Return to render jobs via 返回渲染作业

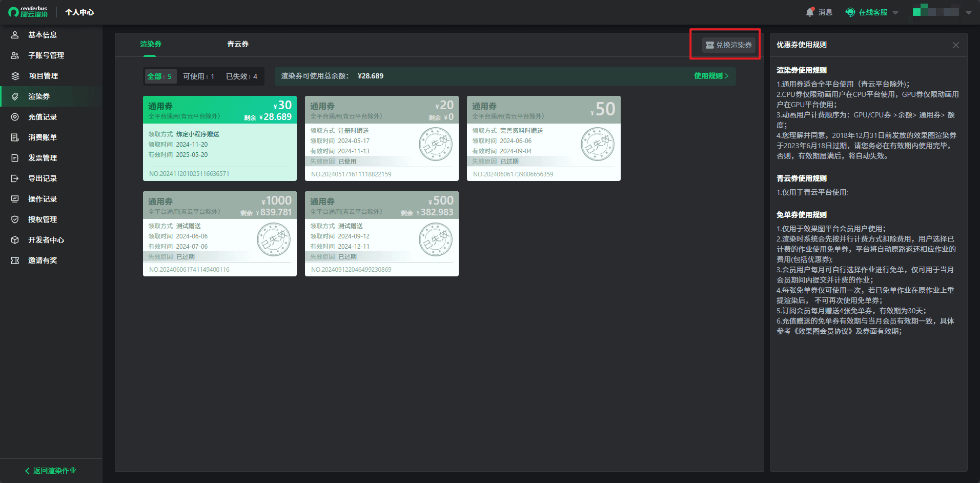tap(51, 471)
